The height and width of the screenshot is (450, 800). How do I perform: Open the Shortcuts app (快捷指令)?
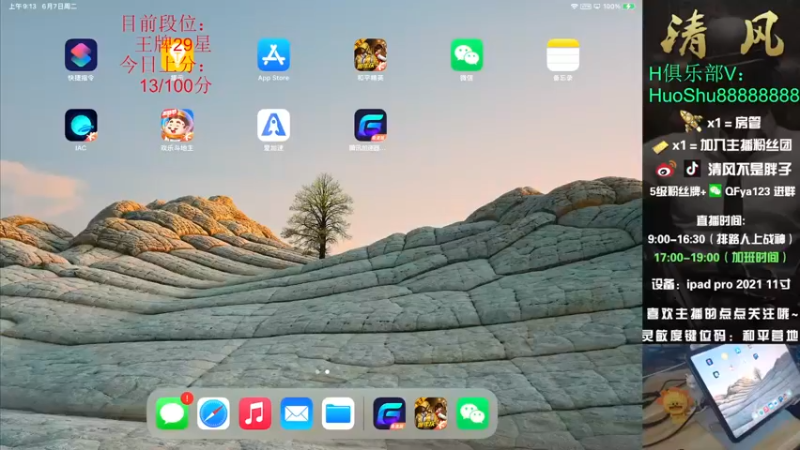tap(81, 55)
